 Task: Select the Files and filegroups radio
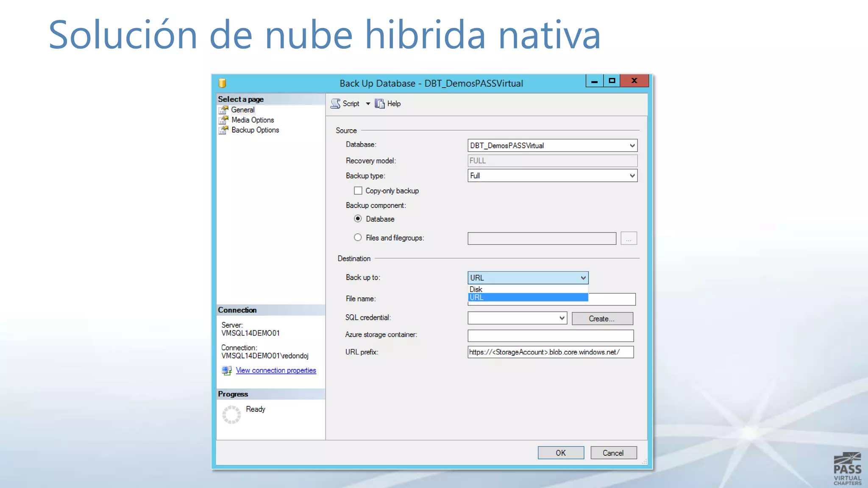[x=358, y=237]
